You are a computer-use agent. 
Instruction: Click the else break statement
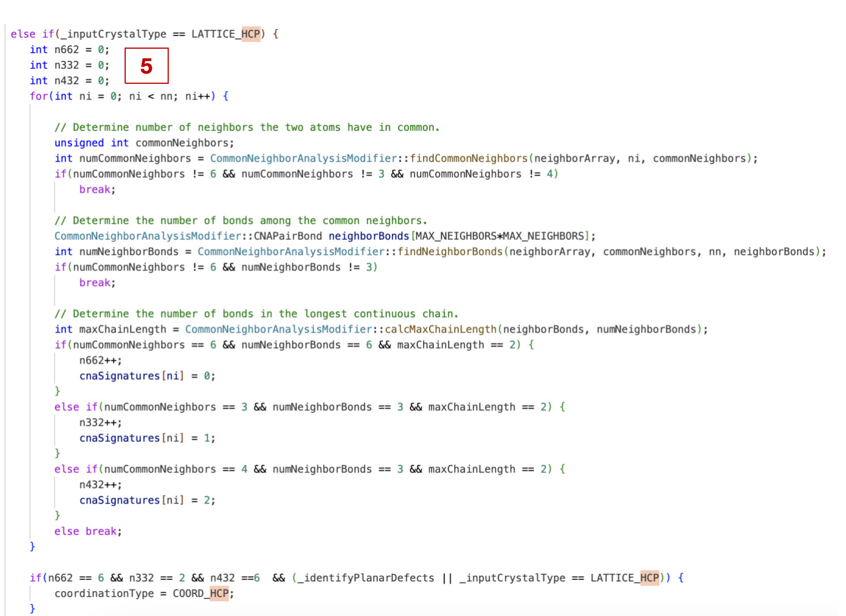click(x=88, y=531)
